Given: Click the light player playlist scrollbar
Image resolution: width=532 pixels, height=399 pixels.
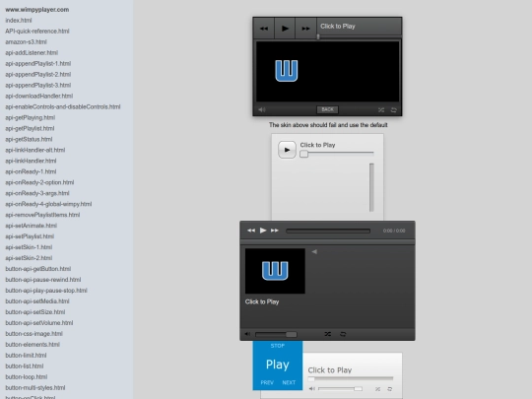Looking at the screenshot, I should [x=371, y=187].
